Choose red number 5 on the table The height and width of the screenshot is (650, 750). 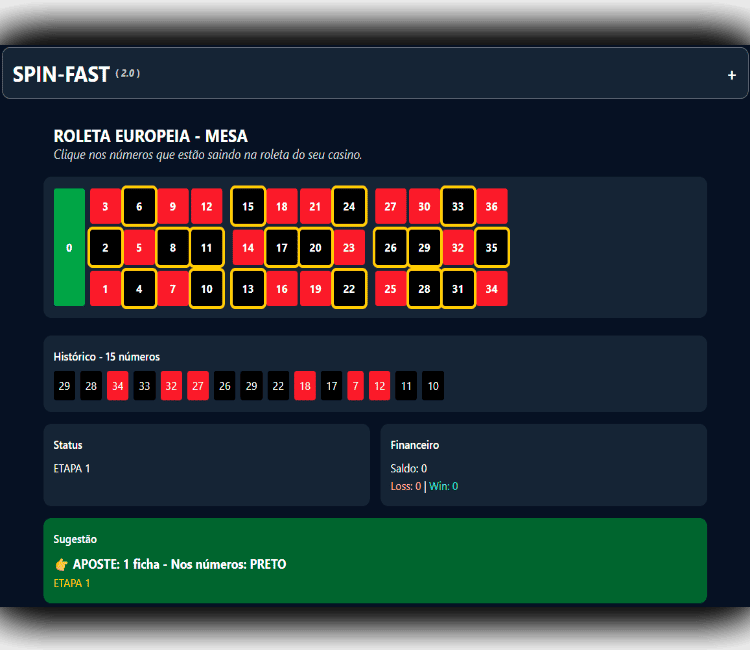pos(139,247)
